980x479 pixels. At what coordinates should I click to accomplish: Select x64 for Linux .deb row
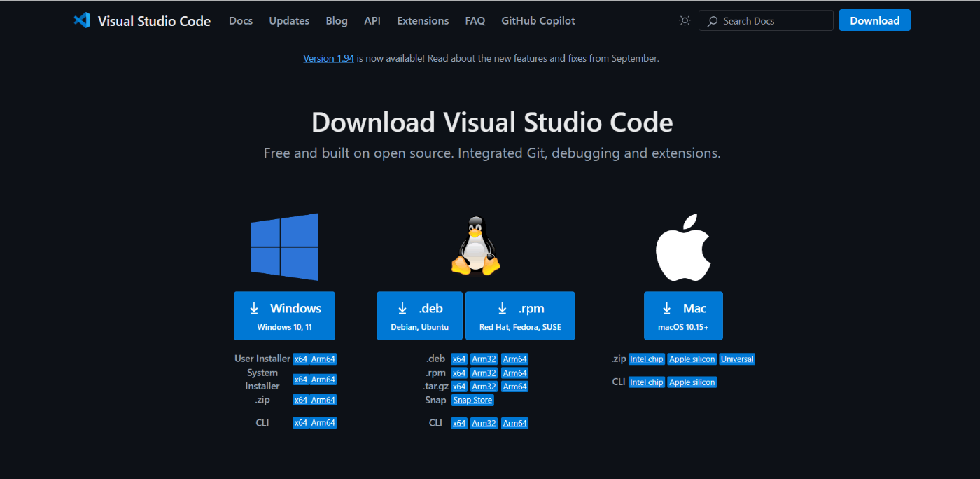(x=459, y=359)
